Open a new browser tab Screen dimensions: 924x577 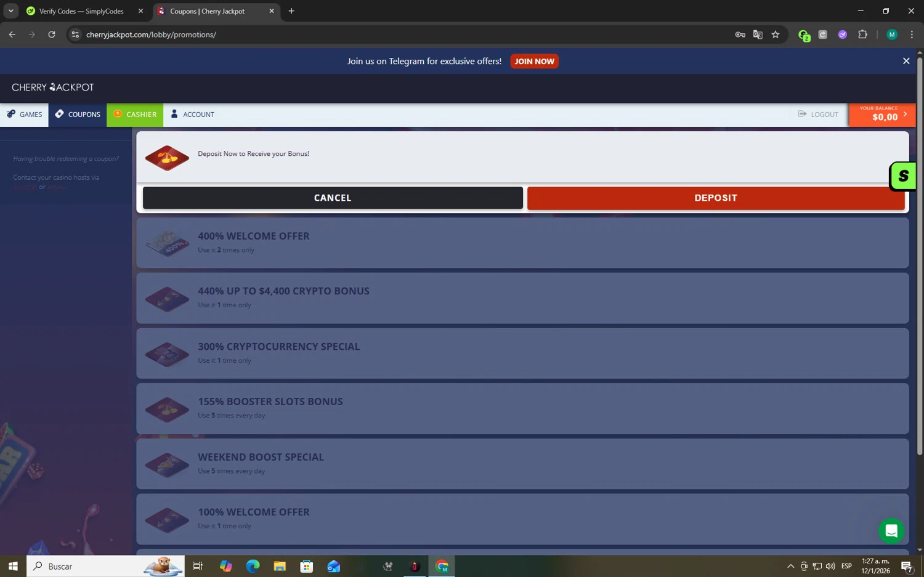click(291, 11)
